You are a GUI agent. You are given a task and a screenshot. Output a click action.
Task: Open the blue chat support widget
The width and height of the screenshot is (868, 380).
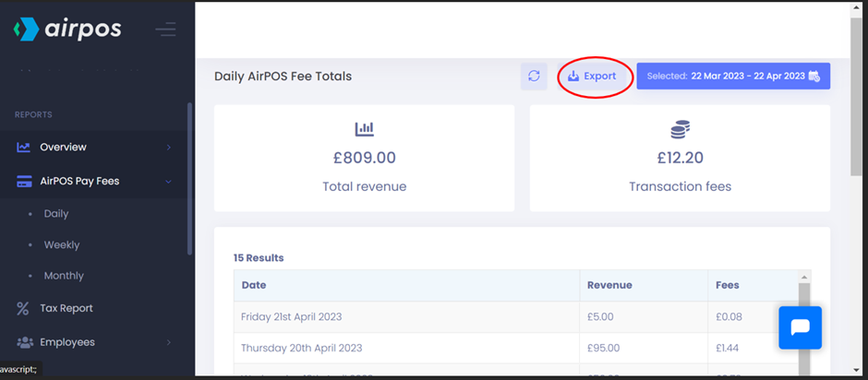[800, 327]
